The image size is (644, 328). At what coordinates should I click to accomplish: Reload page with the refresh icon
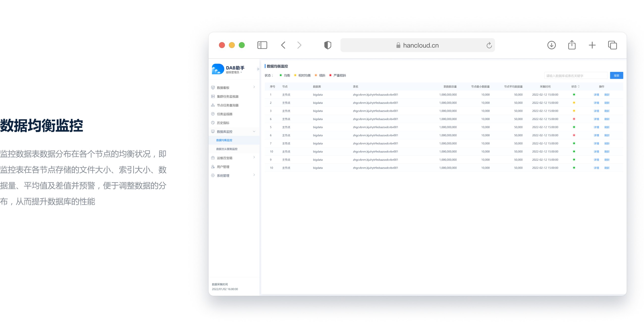489,45
